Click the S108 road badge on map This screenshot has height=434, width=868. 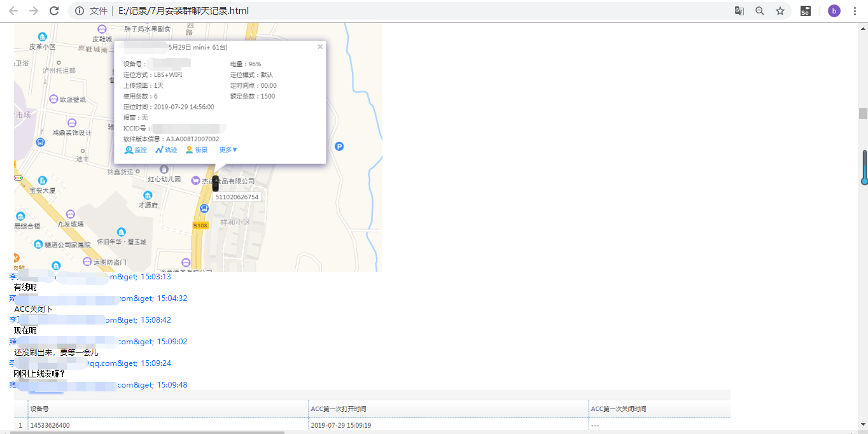(200, 225)
